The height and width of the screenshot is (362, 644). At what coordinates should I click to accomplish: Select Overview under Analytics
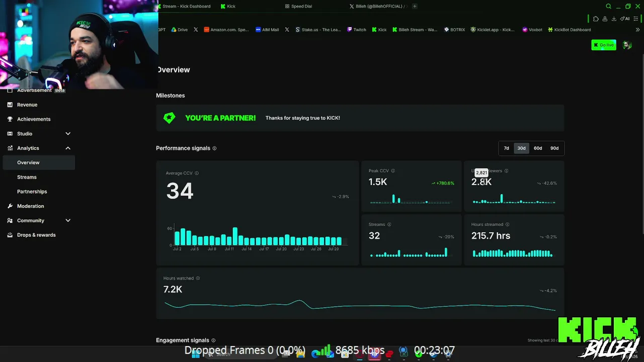pos(38,162)
